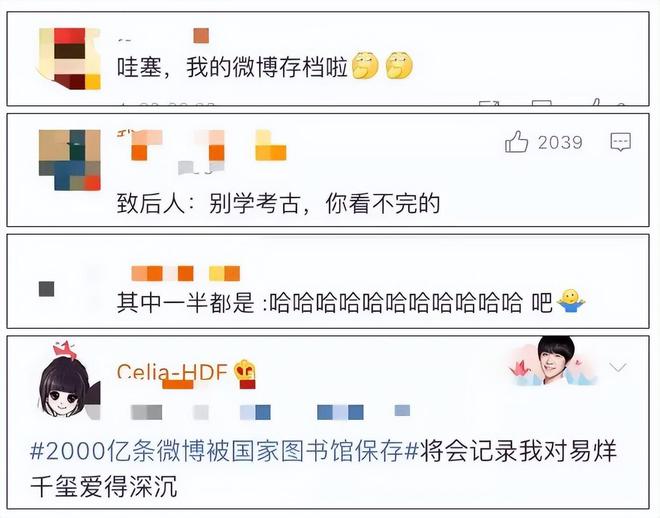Click the Celia-HDF cartoon girl avatar
The width and height of the screenshot is (660, 518).
tap(69, 380)
